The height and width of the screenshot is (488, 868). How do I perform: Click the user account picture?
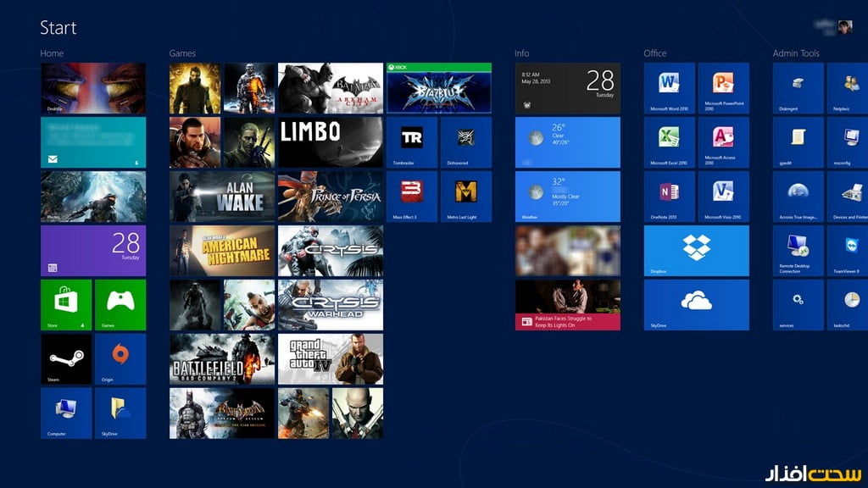coord(845,27)
